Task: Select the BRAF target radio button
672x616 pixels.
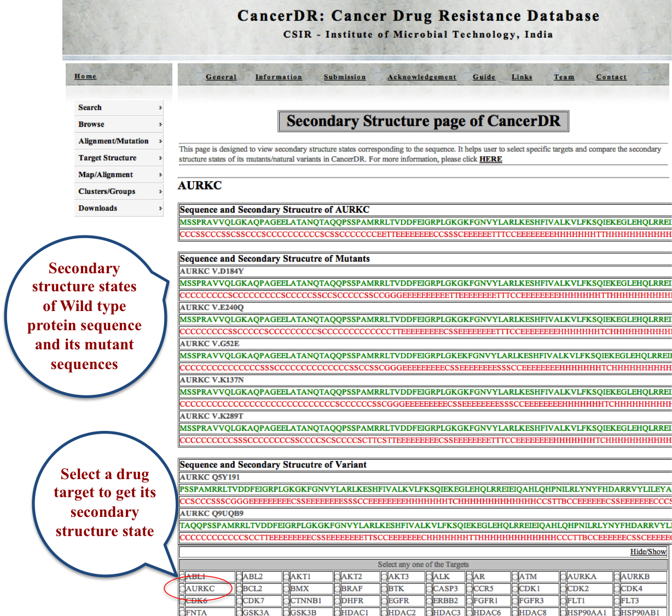Action: 337,589
